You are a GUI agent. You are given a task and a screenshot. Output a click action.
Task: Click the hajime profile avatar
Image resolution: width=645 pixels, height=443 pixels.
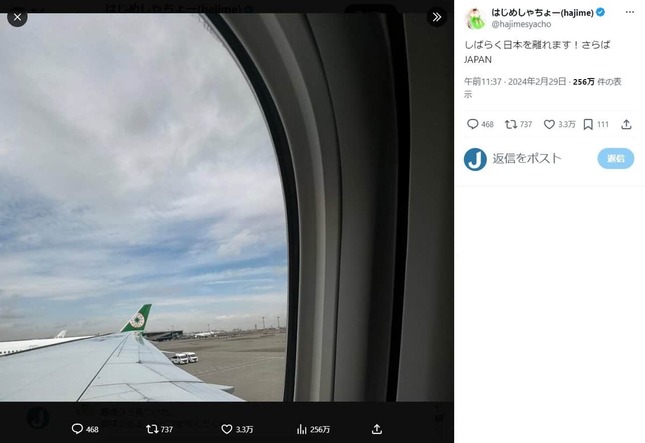(475, 19)
